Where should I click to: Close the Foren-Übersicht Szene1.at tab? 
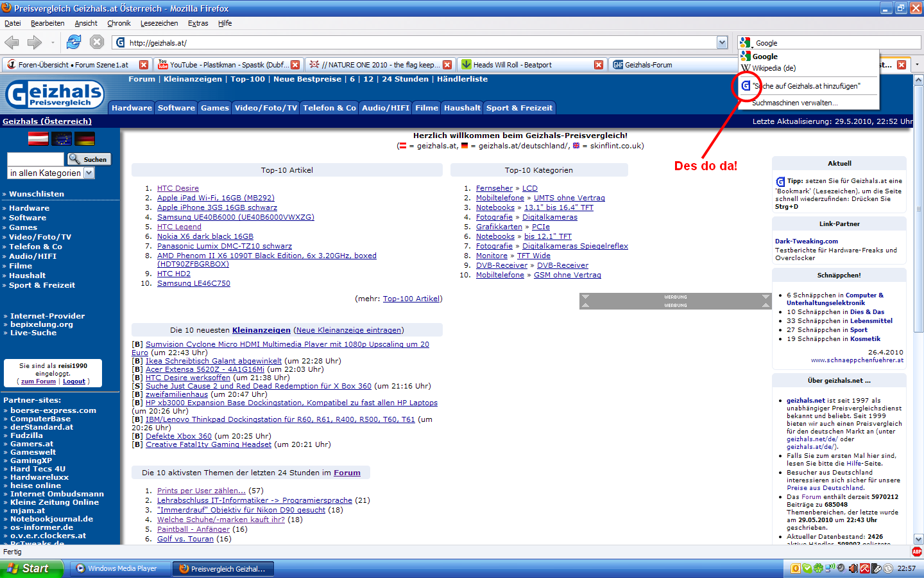(x=144, y=65)
